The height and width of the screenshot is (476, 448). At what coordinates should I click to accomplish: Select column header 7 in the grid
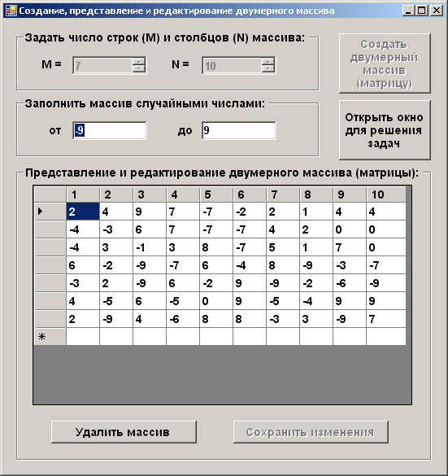pyautogui.click(x=283, y=194)
